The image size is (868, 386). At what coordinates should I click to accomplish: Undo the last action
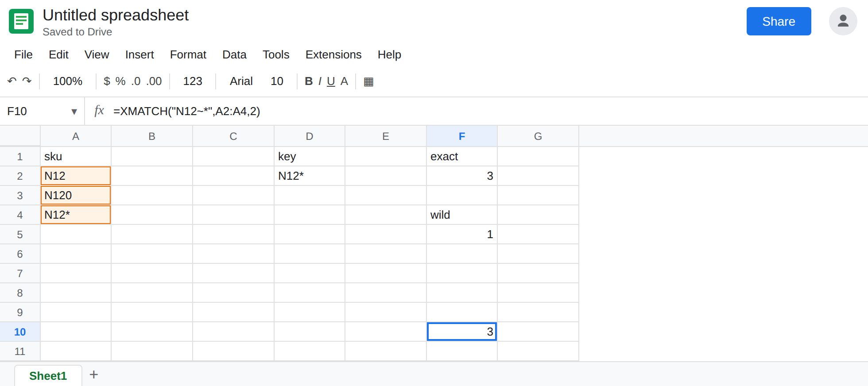[12, 81]
